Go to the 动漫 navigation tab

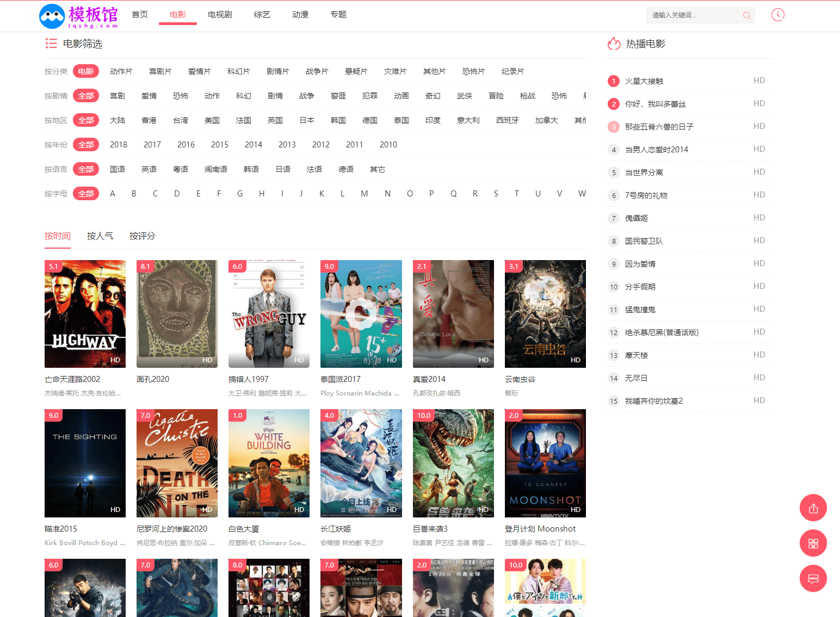click(300, 15)
